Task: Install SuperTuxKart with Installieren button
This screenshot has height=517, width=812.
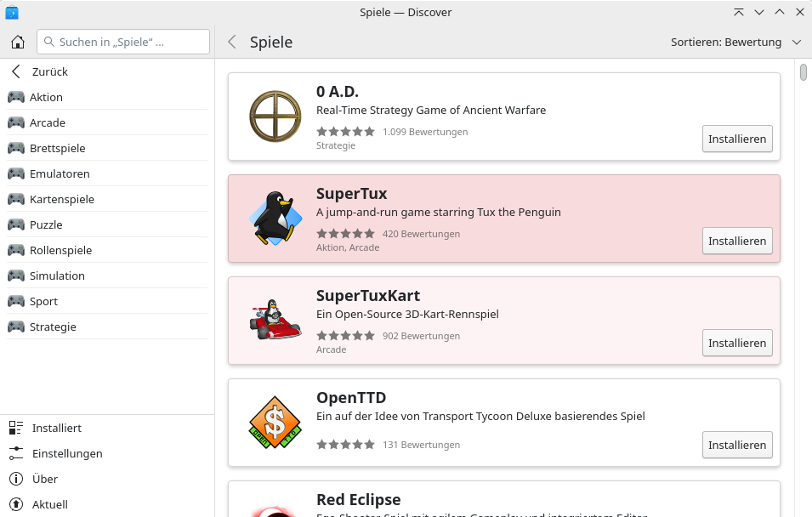Action: coord(737,343)
